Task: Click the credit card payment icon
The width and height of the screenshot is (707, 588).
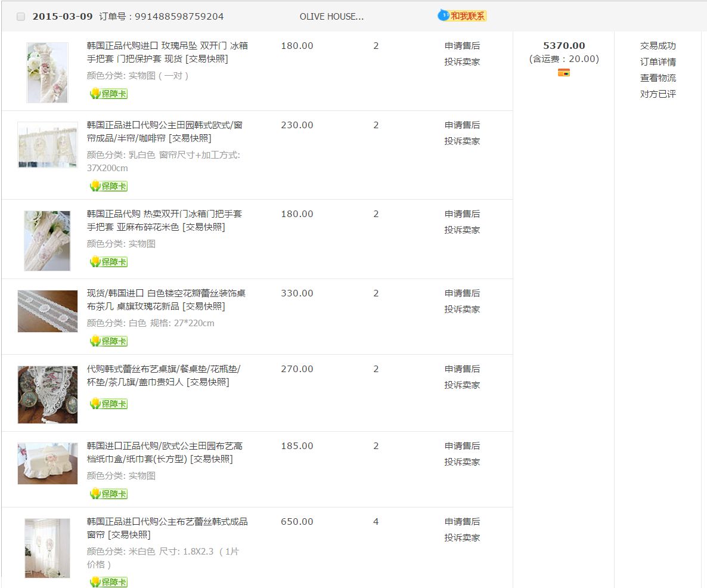Action: 564,73
